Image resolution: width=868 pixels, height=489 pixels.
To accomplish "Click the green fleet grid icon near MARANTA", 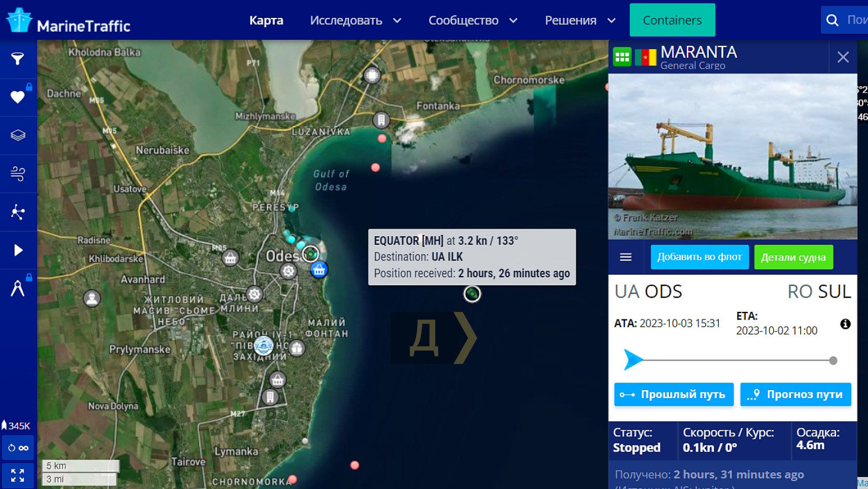I will coord(622,57).
